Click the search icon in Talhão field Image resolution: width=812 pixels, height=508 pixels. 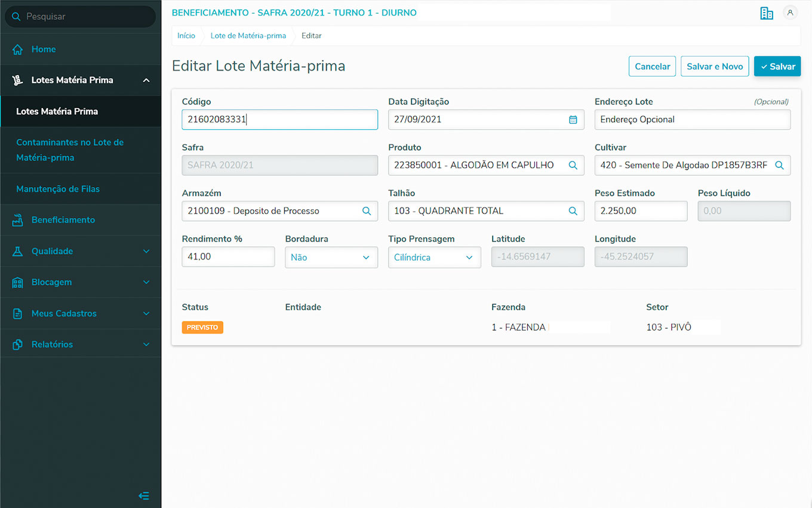click(x=573, y=211)
